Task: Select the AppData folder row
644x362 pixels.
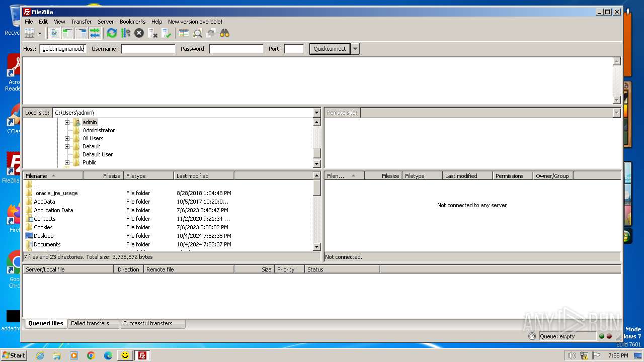Action: point(168,202)
